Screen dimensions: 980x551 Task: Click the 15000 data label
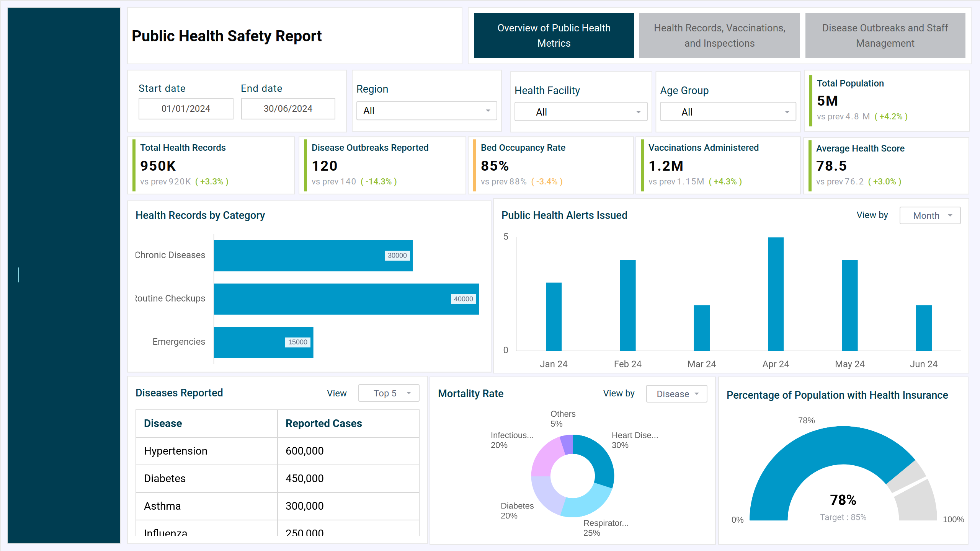point(297,342)
